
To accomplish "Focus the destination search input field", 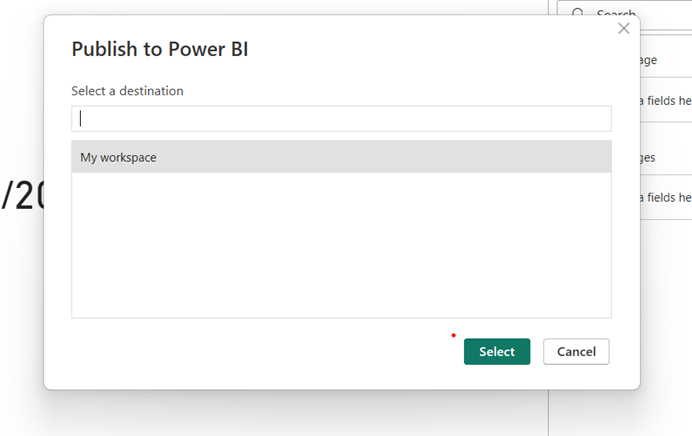I will pyautogui.click(x=341, y=119).
